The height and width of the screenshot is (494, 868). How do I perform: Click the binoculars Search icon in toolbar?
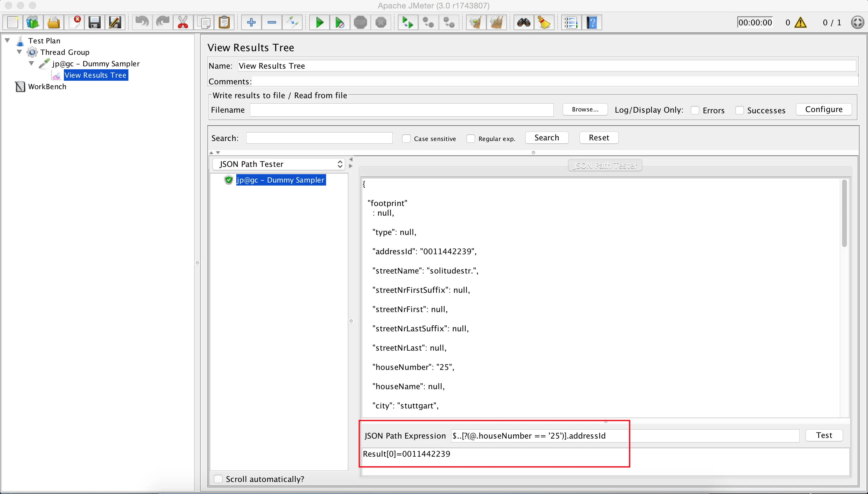pyautogui.click(x=524, y=22)
